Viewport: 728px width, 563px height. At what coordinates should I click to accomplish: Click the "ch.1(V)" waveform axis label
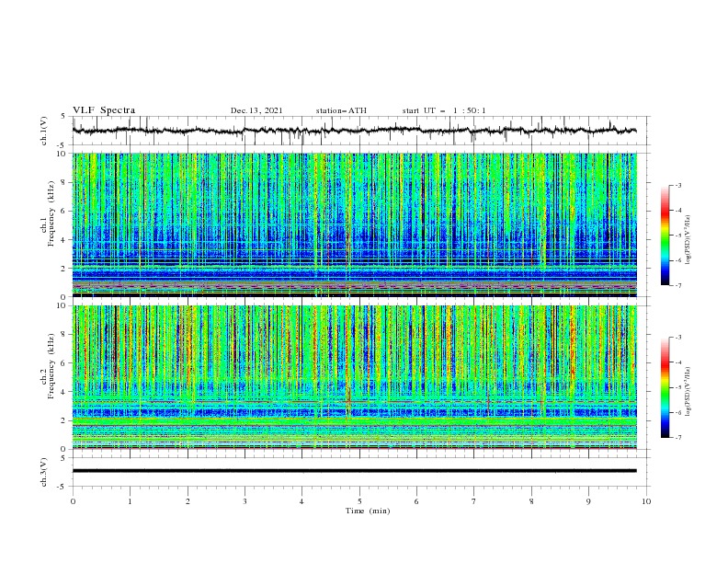point(44,131)
